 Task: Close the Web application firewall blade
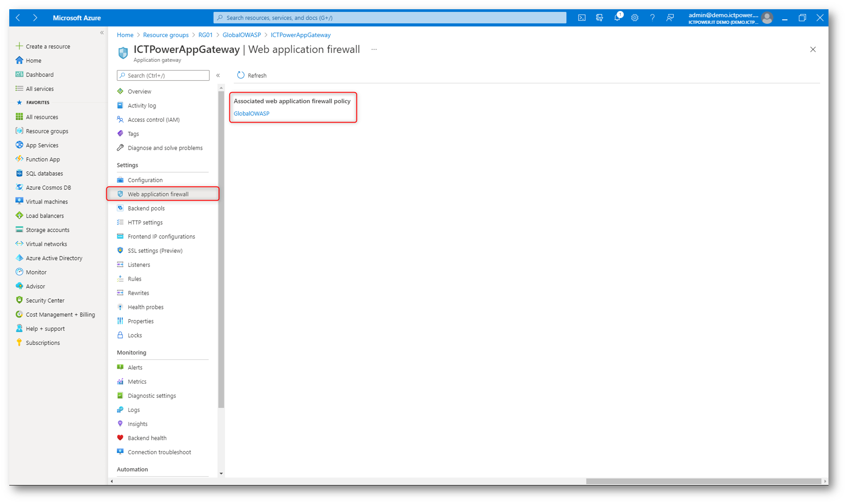coord(813,49)
